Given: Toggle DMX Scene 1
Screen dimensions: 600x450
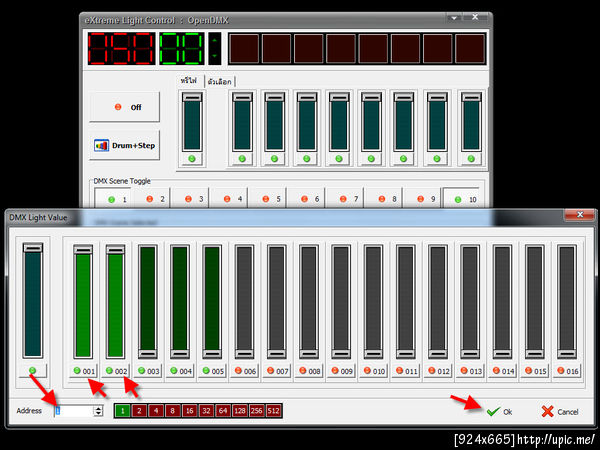Looking at the screenshot, I should (113, 199).
